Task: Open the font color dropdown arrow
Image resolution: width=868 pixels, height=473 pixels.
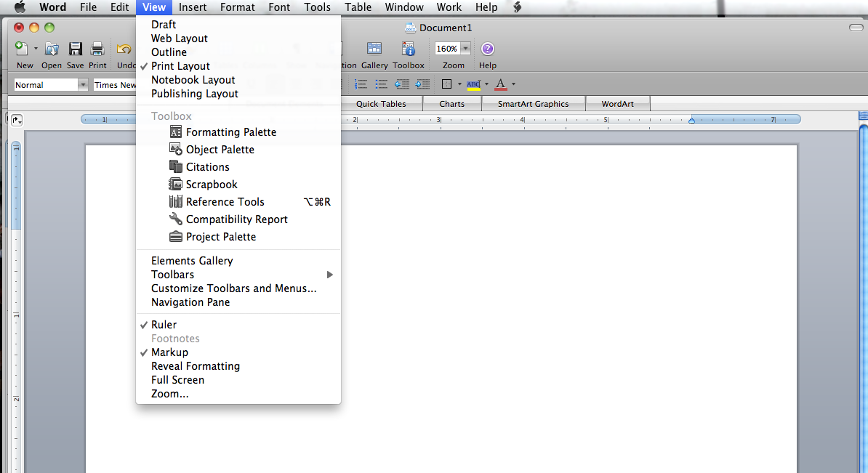Action: (x=514, y=84)
